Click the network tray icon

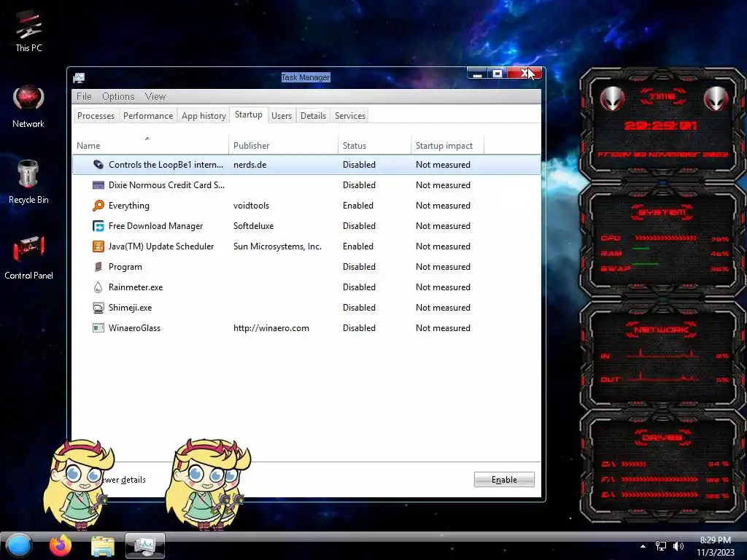pos(661,546)
